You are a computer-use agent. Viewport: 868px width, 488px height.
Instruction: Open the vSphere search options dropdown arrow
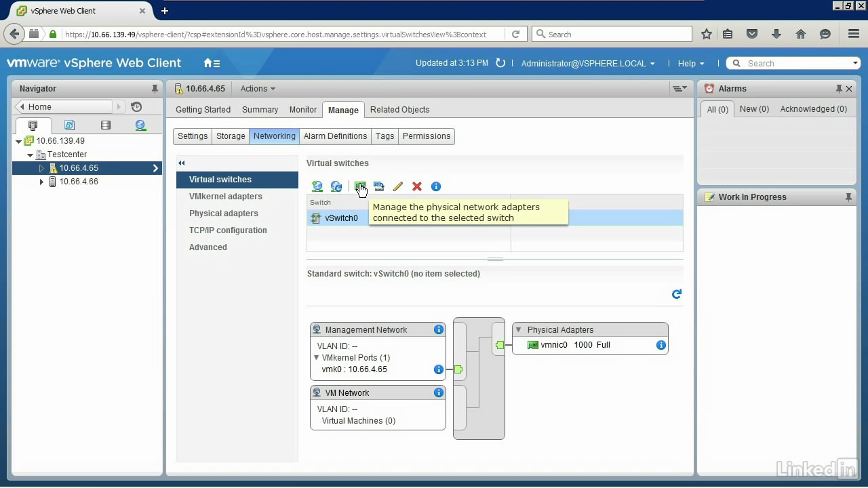pos(855,63)
